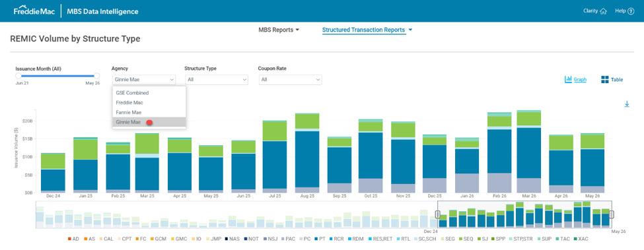Click the 'May 25' axis label
This screenshot has width=644, height=250.
tap(211, 196)
